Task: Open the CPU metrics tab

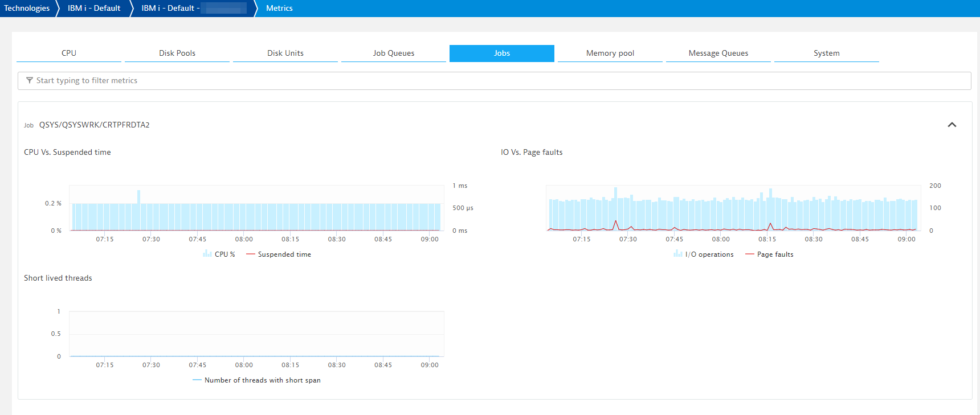Action: (x=69, y=53)
